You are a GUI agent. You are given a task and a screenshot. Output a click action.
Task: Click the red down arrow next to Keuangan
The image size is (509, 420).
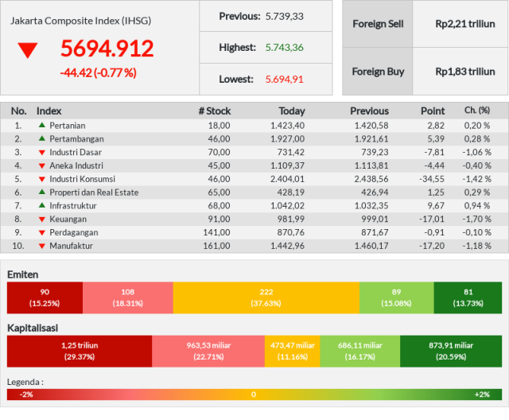42,220
